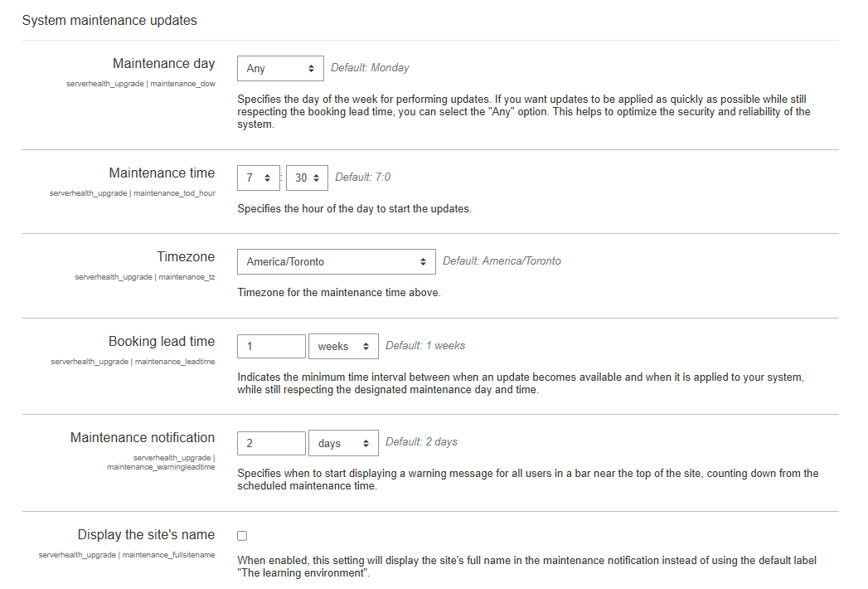The image size is (868, 589).
Task: Enable the Display the site's name checkbox
Action: [x=242, y=536]
